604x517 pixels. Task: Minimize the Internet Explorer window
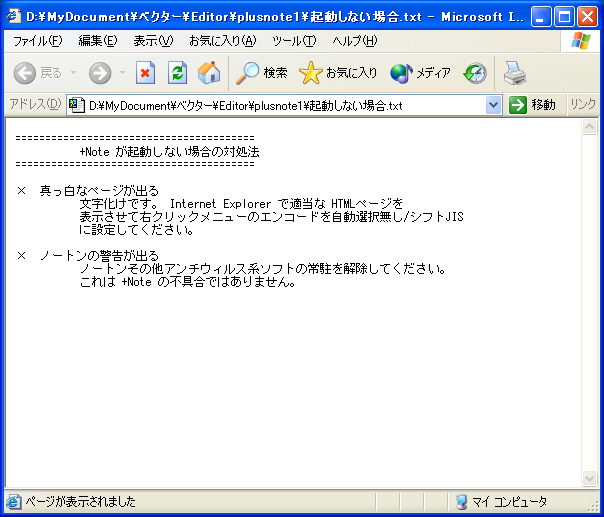point(540,17)
